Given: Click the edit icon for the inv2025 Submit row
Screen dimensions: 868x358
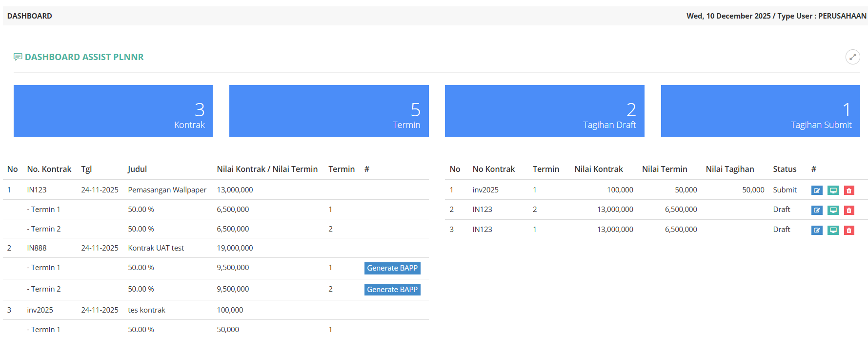Looking at the screenshot, I should [816, 190].
